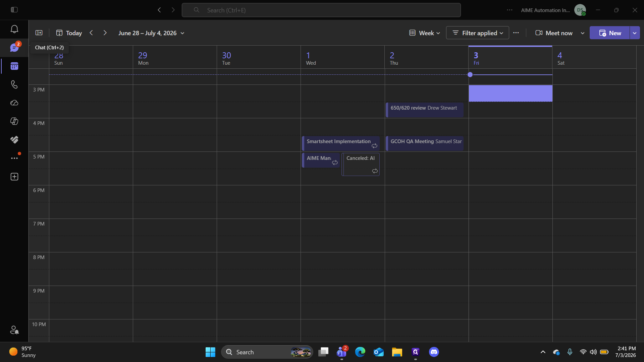Start a Meet now meeting
Image resolution: width=644 pixels, height=362 pixels.
point(554,33)
